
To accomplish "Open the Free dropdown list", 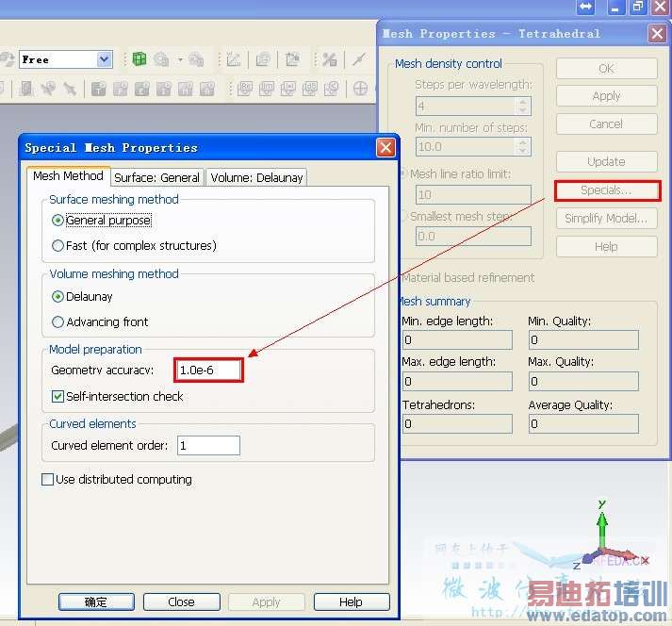I will (x=104, y=59).
